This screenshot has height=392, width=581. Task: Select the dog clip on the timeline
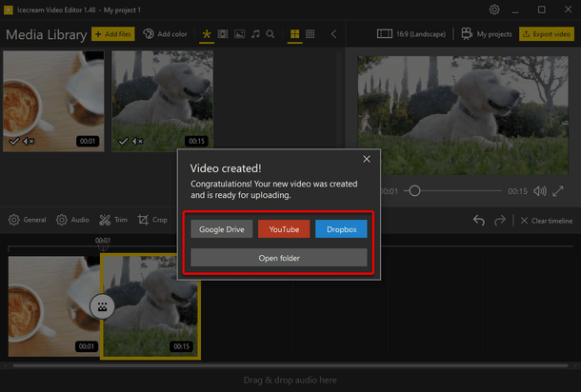click(x=150, y=306)
